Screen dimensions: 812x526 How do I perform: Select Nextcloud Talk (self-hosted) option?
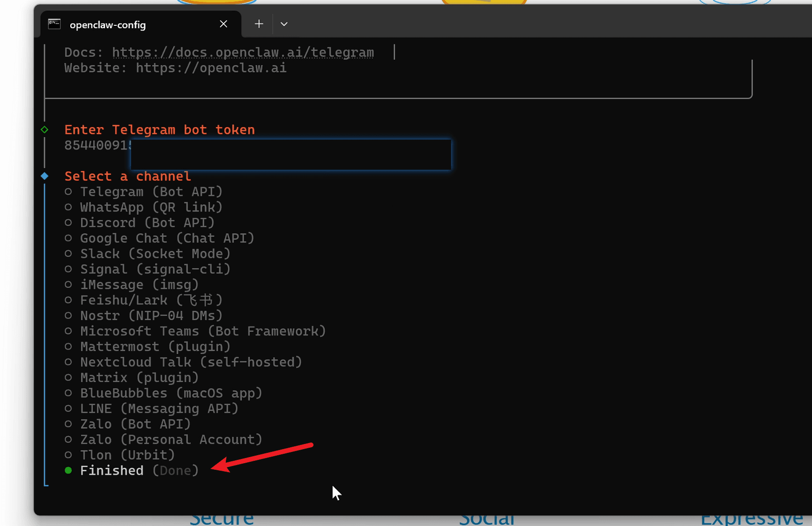point(191,362)
